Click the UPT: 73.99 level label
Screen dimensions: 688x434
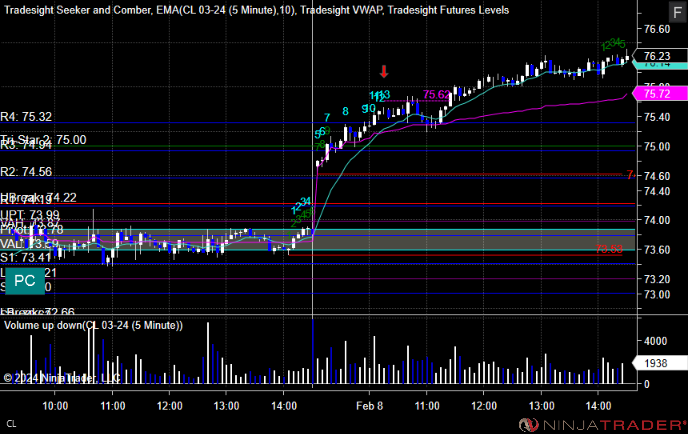[x=30, y=215]
